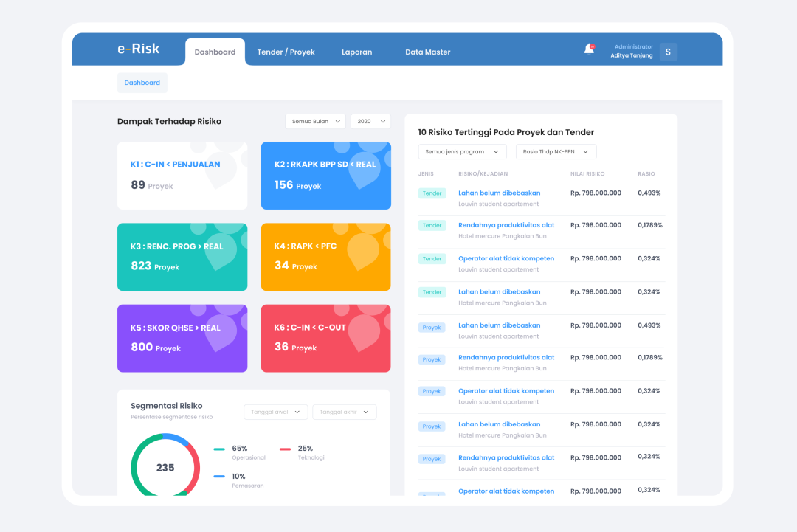The width and height of the screenshot is (797, 532).
Task: Select the blue K2 : RKAPK BPP SD card
Action: tap(325, 176)
